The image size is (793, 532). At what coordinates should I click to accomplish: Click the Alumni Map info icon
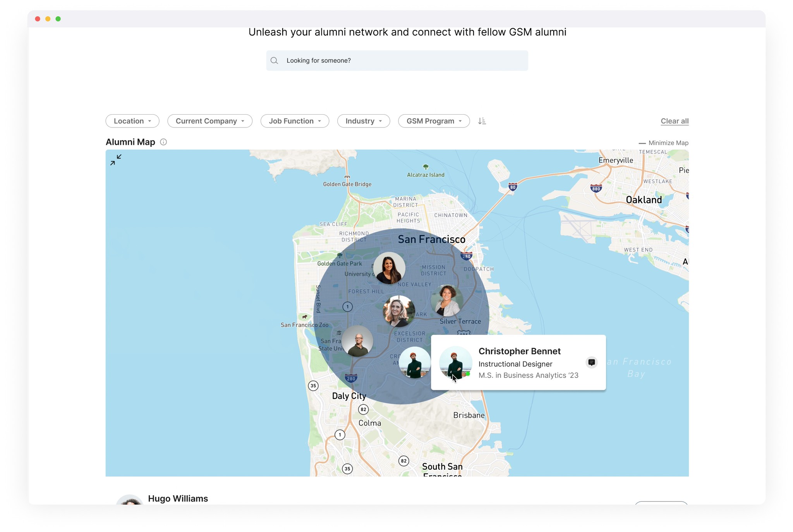163,142
